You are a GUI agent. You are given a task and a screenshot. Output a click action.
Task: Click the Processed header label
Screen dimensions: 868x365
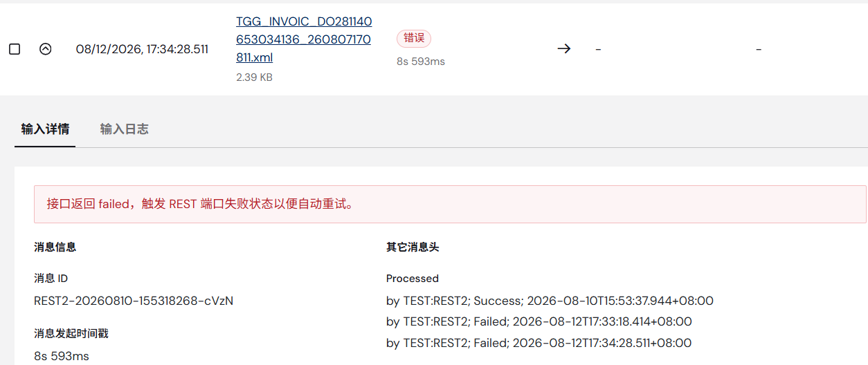[413, 279]
